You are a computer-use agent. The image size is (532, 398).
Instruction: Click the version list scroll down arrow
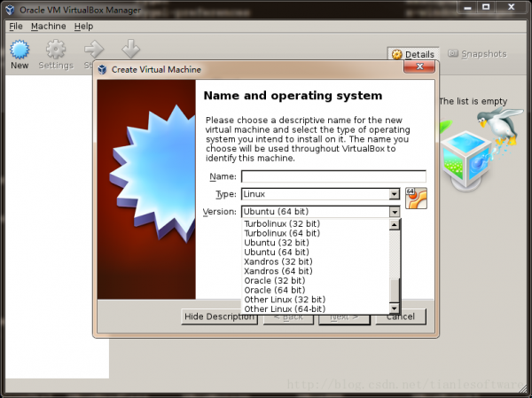395,308
